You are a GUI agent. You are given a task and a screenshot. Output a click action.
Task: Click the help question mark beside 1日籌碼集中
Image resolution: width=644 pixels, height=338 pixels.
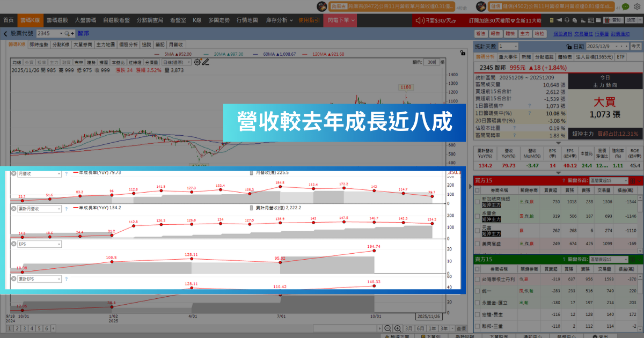tap(529, 105)
